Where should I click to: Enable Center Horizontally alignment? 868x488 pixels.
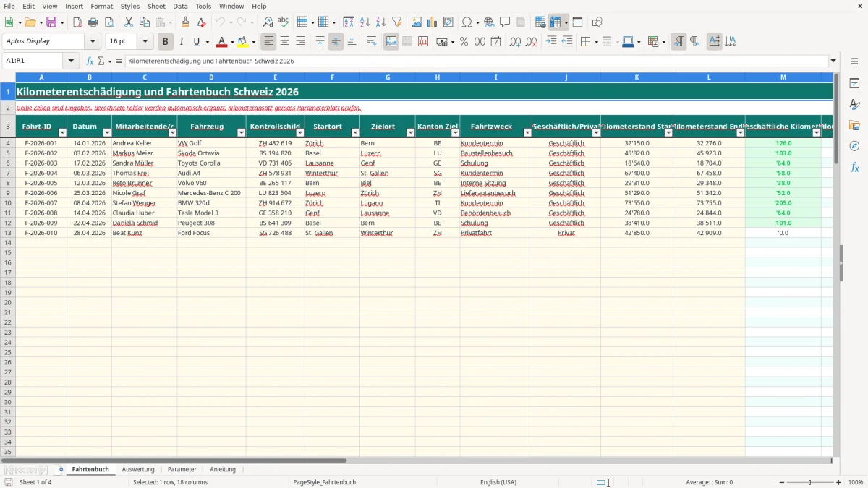pos(285,42)
